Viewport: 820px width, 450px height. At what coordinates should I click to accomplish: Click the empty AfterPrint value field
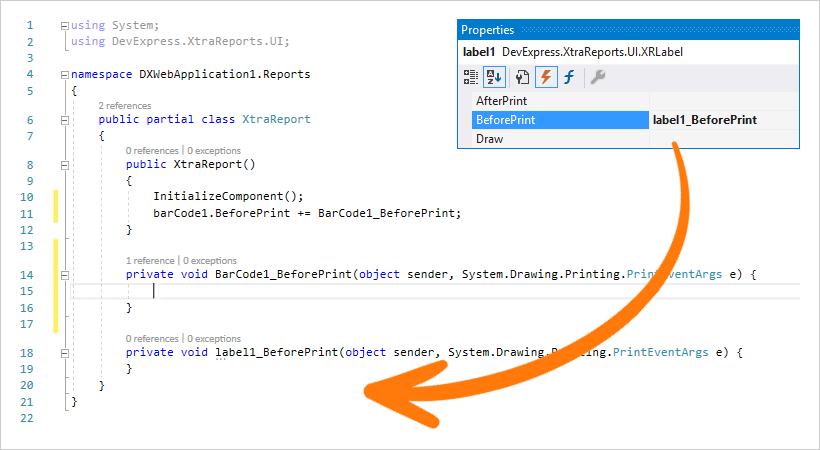(x=724, y=100)
